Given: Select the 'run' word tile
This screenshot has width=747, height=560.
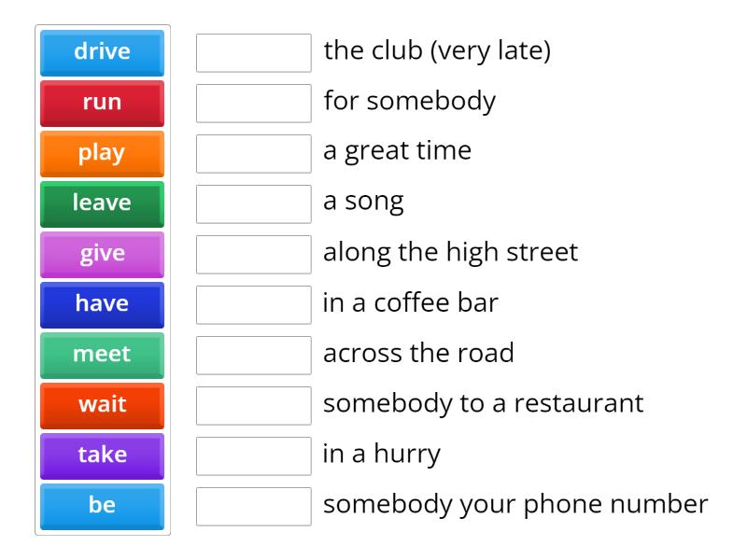Looking at the screenshot, I should pos(102,103).
